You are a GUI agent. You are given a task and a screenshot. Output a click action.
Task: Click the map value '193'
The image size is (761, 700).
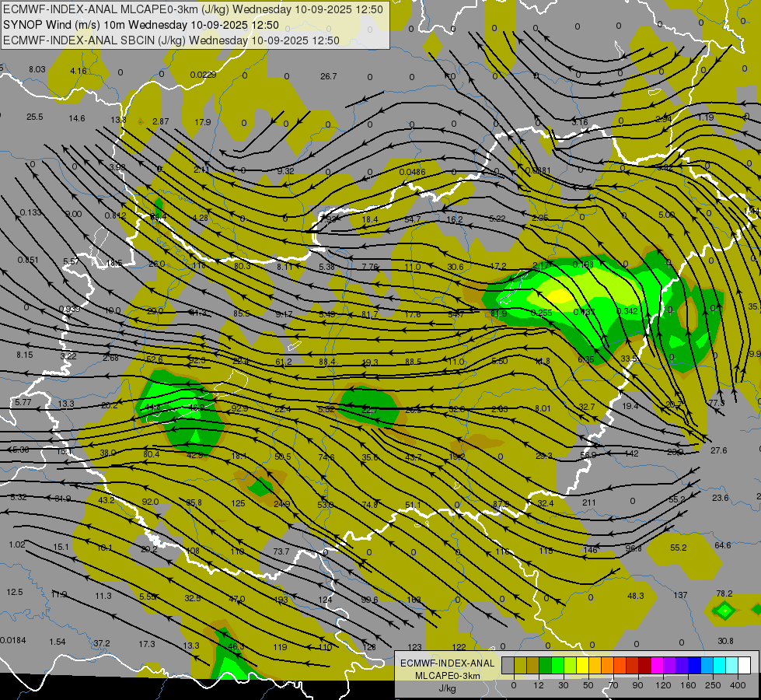click(281, 600)
